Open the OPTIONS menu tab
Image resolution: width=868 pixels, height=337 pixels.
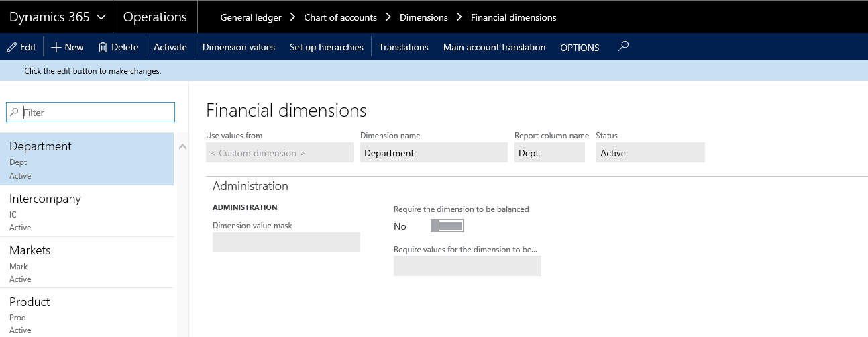580,48
